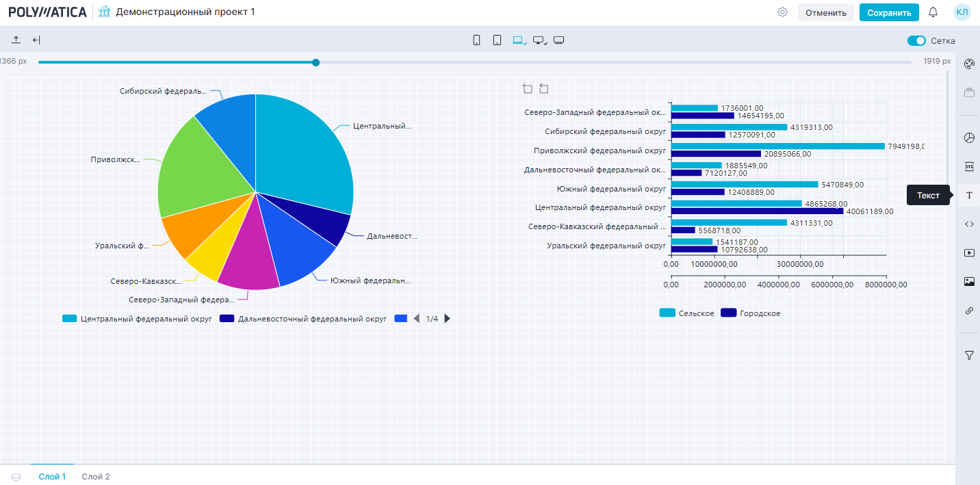Add an embedded code widget
Viewport: 980px width, 485px height.
[968, 224]
